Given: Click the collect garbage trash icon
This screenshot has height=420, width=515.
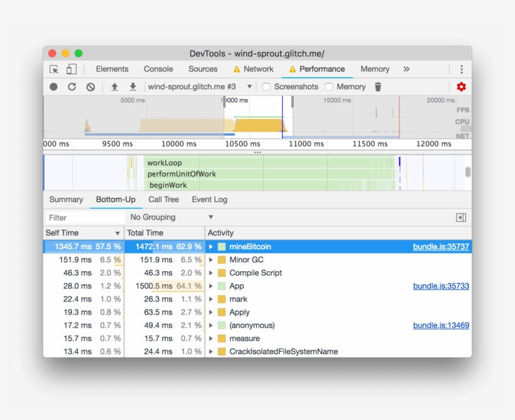Looking at the screenshot, I should click(378, 87).
